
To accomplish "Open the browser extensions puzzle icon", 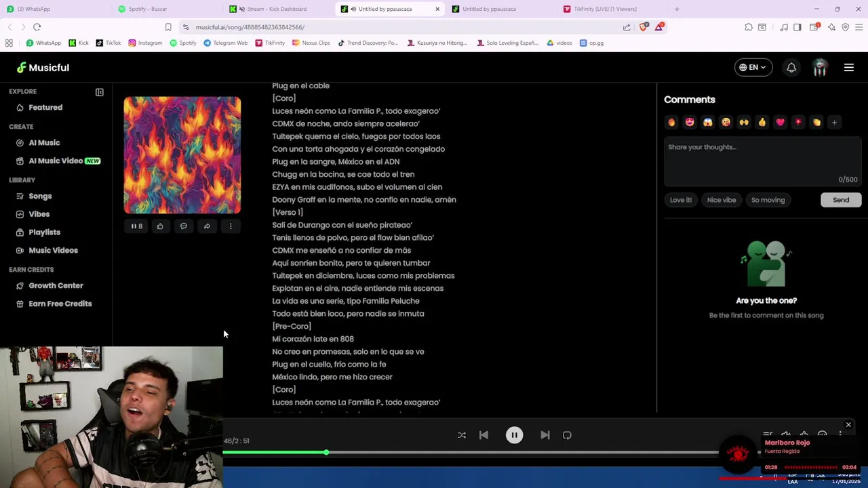I will pos(749,27).
